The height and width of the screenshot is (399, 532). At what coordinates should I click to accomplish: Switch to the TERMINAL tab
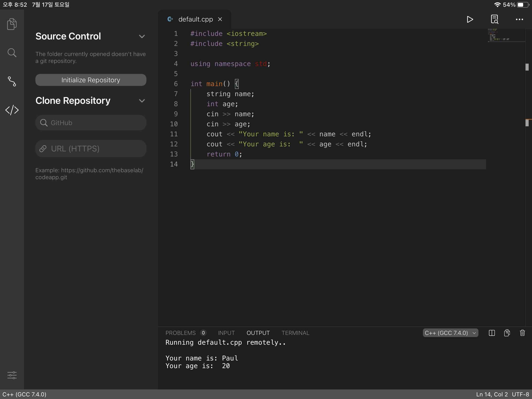pyautogui.click(x=295, y=333)
